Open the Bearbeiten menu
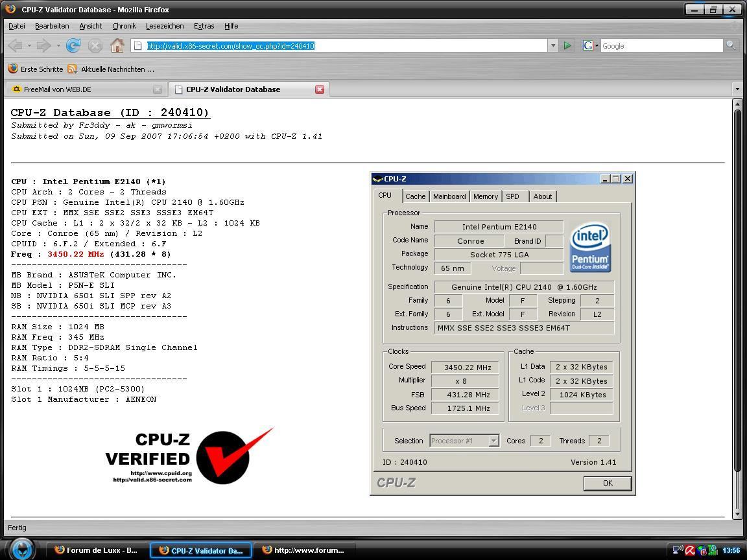This screenshot has height=560, width=747. (x=52, y=26)
